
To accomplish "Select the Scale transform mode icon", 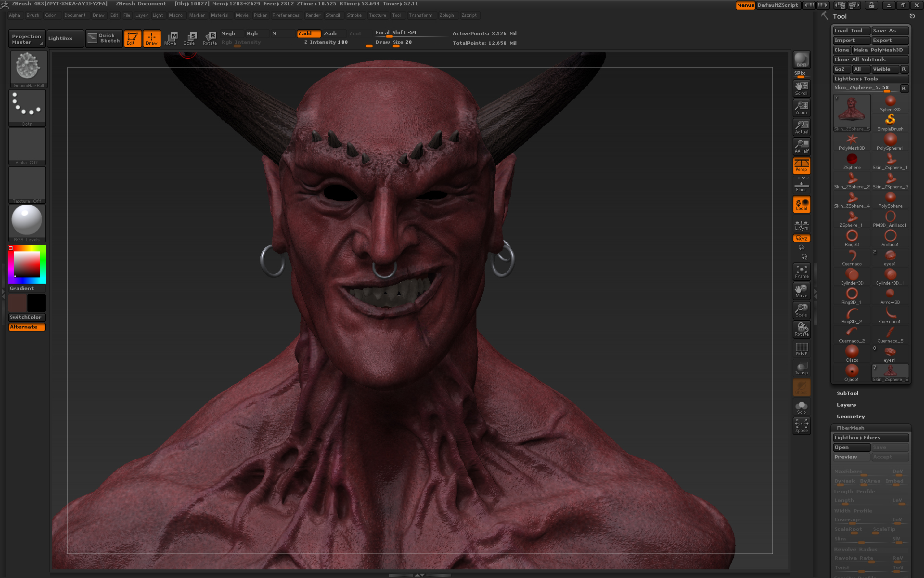I will pos(189,38).
